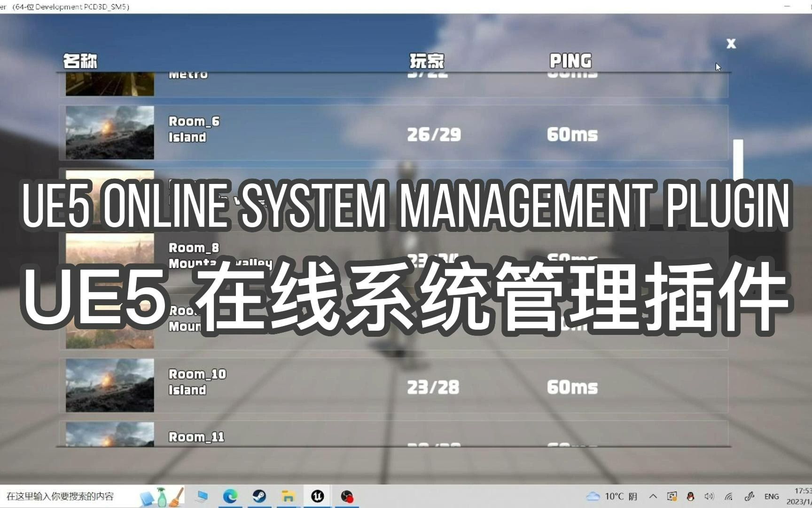Open the screenshot tool in the tray
The image size is (812, 508).
(x=673, y=496)
